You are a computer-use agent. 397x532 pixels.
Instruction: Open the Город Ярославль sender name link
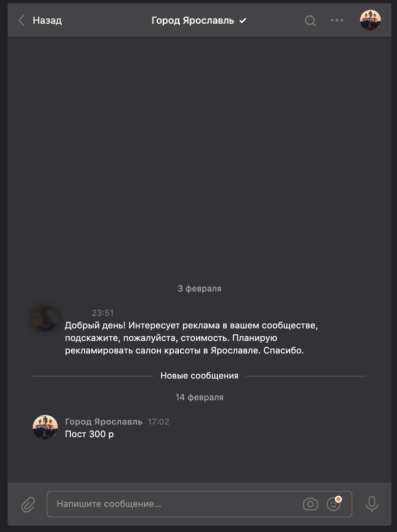[103, 421]
